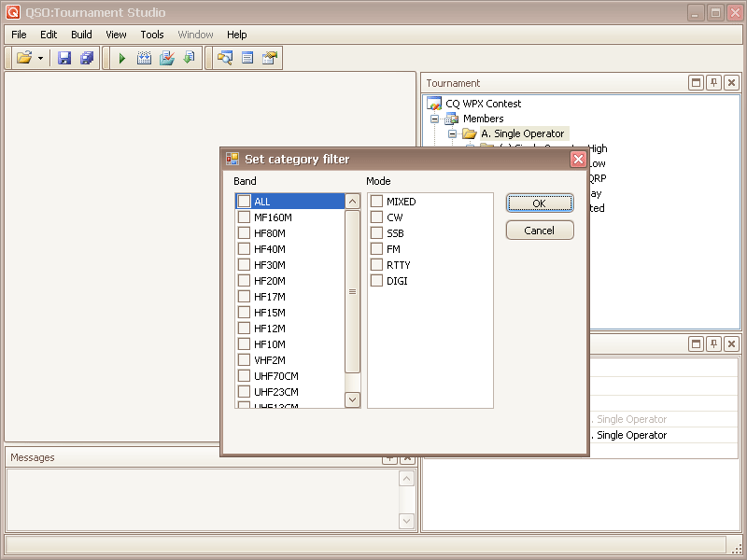The image size is (747, 560).
Task: Click the open folder toolbar icon
Action: point(24,58)
